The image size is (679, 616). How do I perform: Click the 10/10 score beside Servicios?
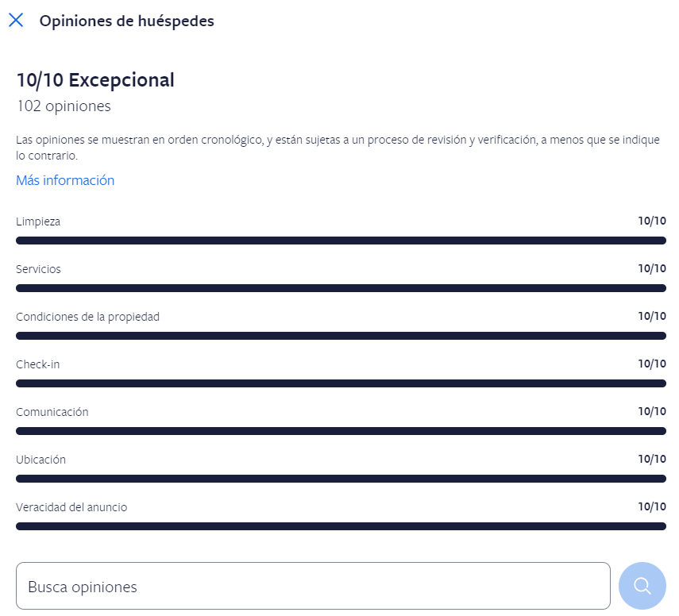(x=652, y=268)
